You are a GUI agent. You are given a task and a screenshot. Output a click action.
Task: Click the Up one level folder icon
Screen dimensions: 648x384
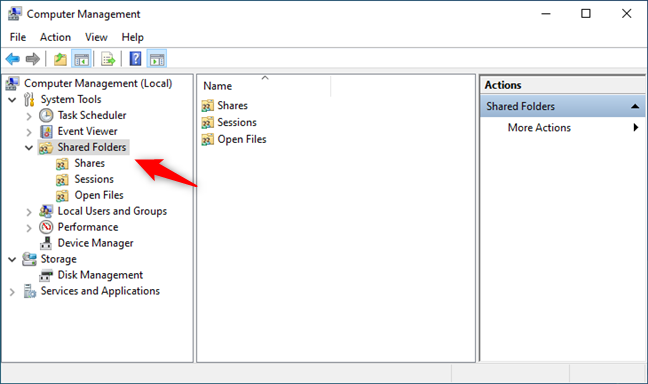(60, 59)
